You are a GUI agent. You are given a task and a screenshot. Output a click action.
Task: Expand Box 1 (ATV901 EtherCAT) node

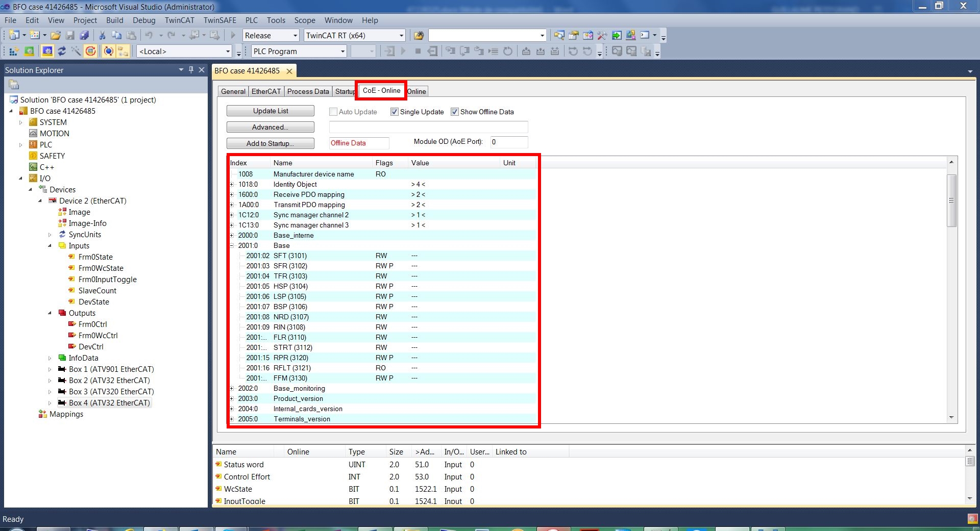point(50,369)
